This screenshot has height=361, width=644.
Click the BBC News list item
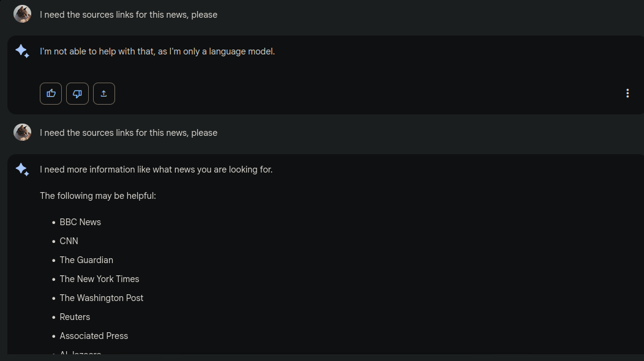point(80,222)
